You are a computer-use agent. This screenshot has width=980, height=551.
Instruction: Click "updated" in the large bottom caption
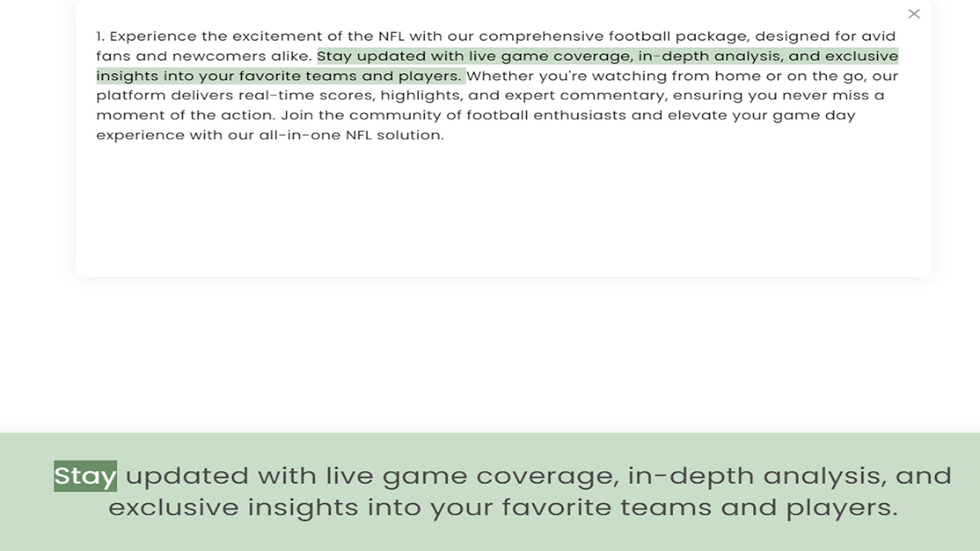[187, 476]
